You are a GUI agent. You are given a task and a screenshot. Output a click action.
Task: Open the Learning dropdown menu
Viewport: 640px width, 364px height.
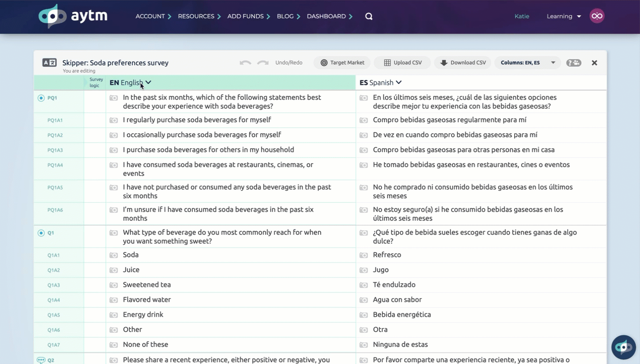point(563,16)
